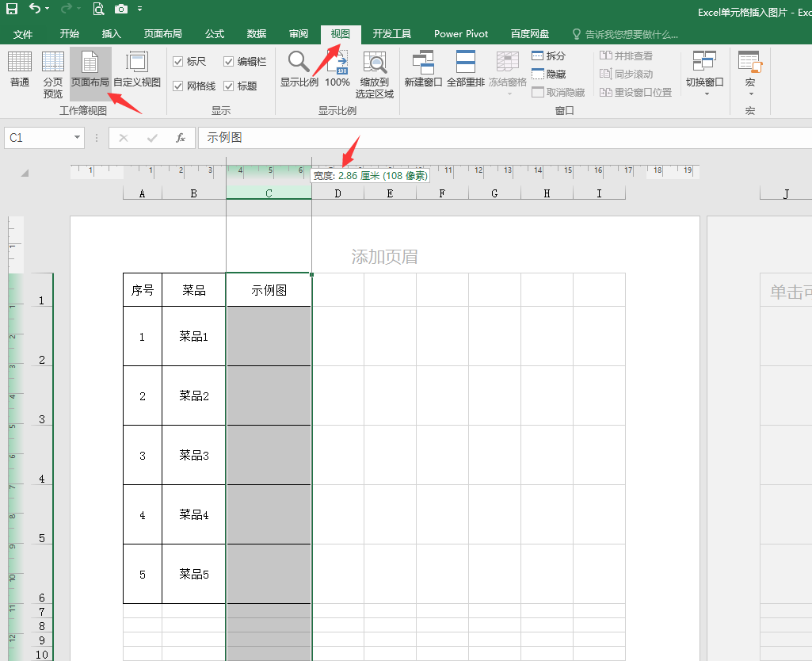Open the 百度网盘 tab
The width and height of the screenshot is (812, 661).
click(530, 34)
